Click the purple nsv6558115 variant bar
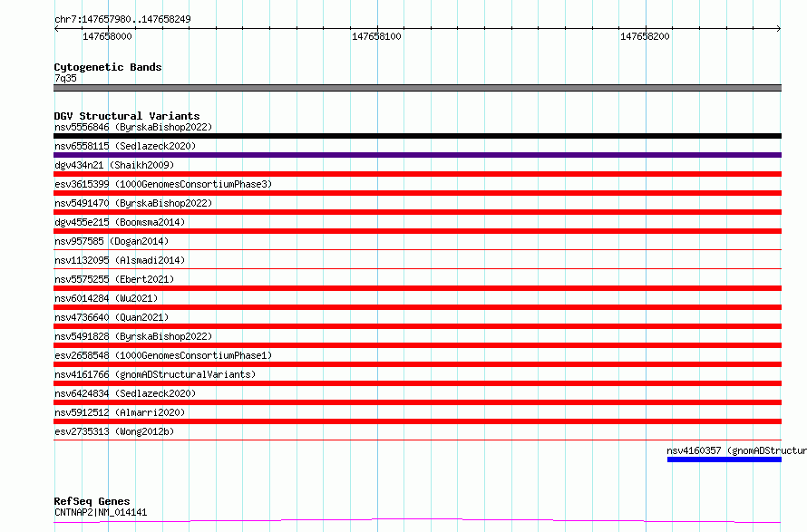Screen dimensions: 807x532 [417, 155]
